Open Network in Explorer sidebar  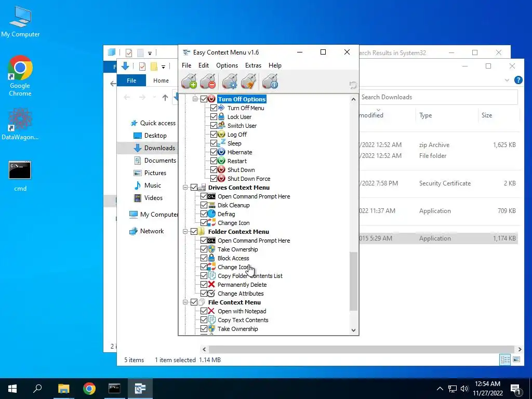click(x=152, y=231)
